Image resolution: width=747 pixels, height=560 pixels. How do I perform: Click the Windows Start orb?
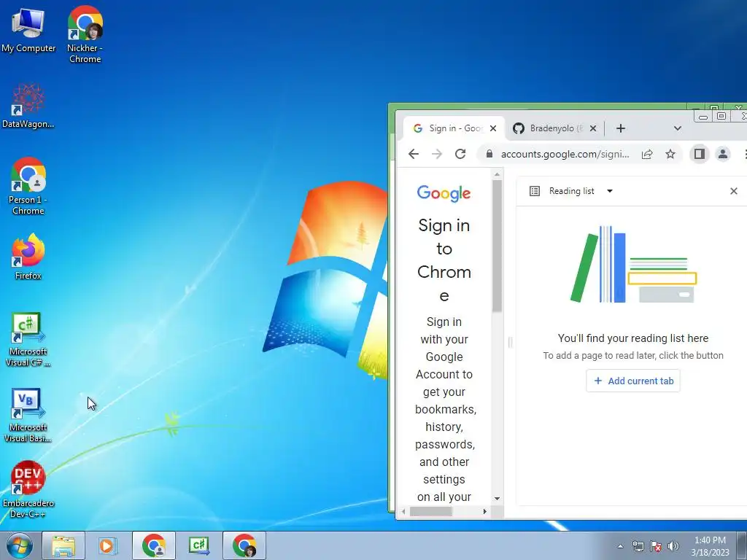19,545
